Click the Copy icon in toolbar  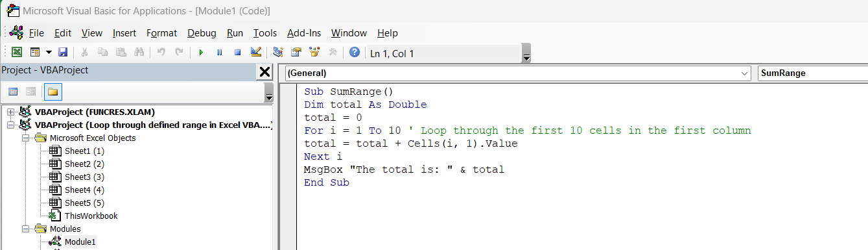(x=102, y=53)
